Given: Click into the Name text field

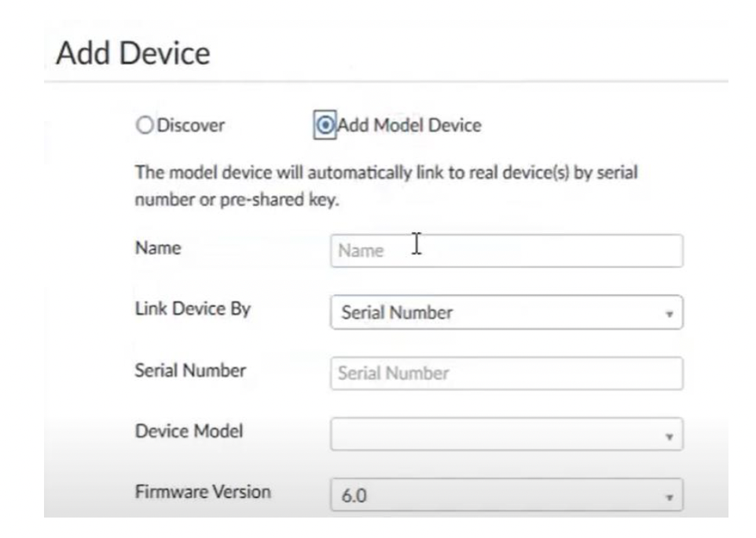Looking at the screenshot, I should tap(506, 251).
